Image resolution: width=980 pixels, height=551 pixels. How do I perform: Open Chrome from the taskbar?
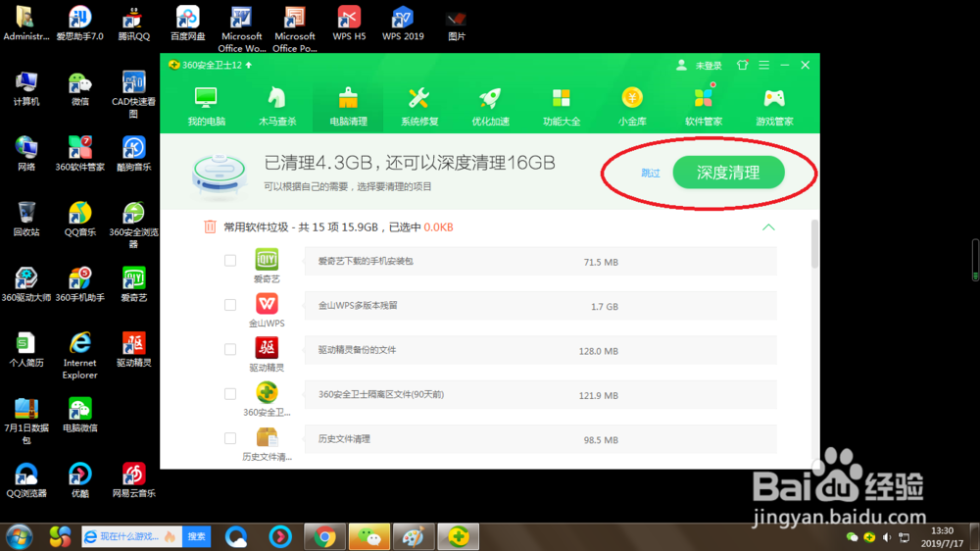coord(324,536)
